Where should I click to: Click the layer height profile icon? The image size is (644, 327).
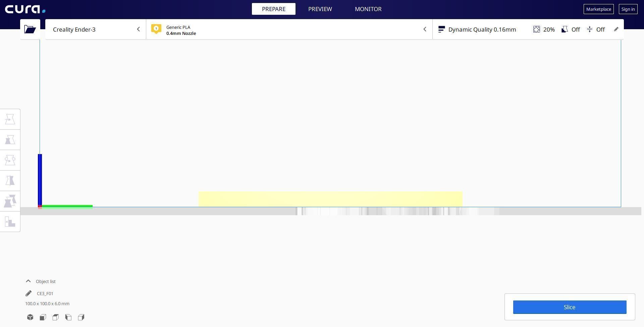click(x=441, y=29)
